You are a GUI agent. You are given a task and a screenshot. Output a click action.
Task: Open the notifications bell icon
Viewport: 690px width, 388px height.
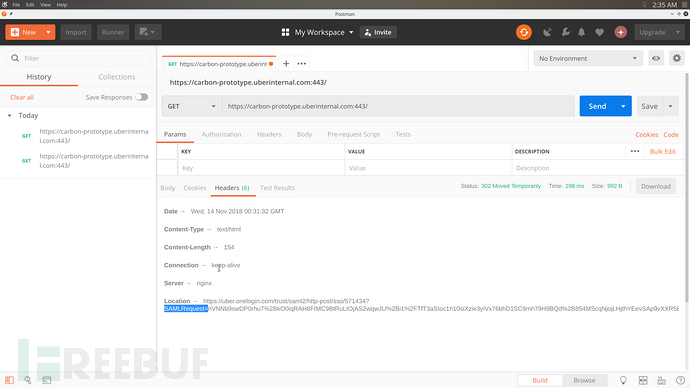pyautogui.click(x=581, y=32)
